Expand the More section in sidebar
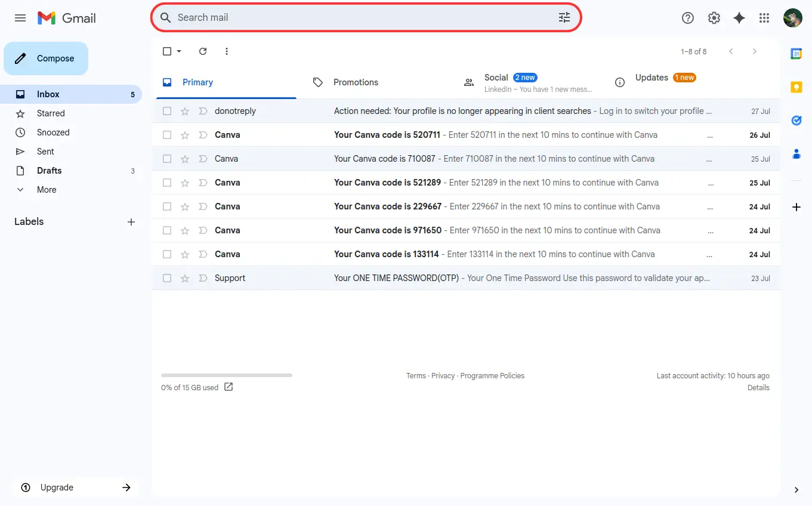Image resolution: width=812 pixels, height=506 pixels. tap(47, 190)
